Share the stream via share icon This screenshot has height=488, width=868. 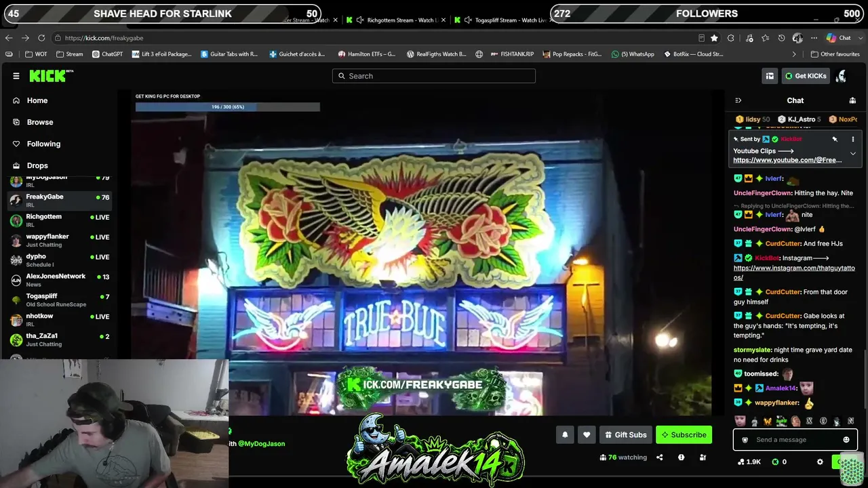(659, 457)
